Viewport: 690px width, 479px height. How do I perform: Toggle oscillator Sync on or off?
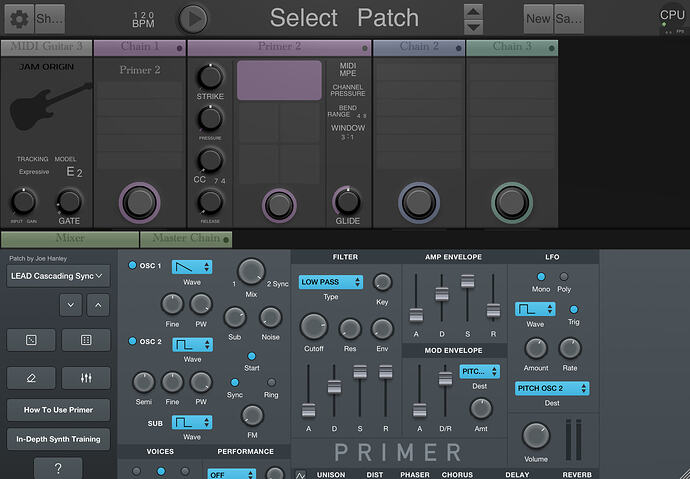[x=234, y=382]
